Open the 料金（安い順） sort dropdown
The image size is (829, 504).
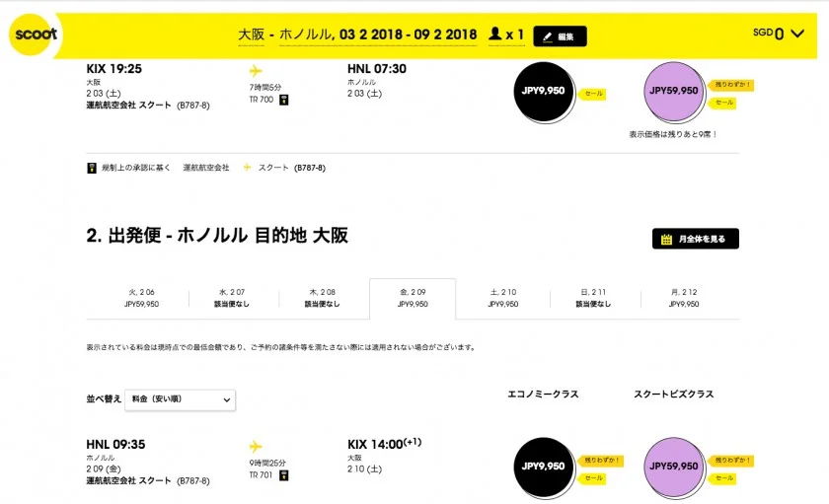[180, 398]
